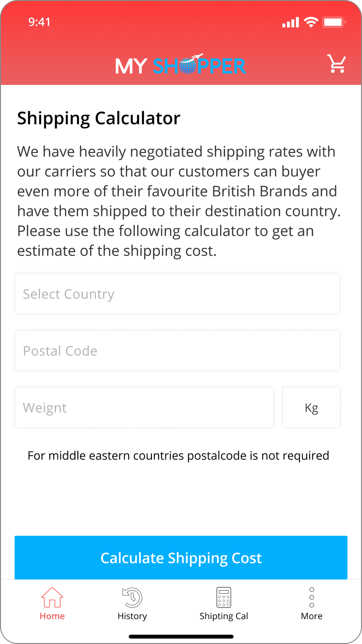362x644 pixels.
Task: Click the Wi-Fi status icon
Action: (x=311, y=22)
